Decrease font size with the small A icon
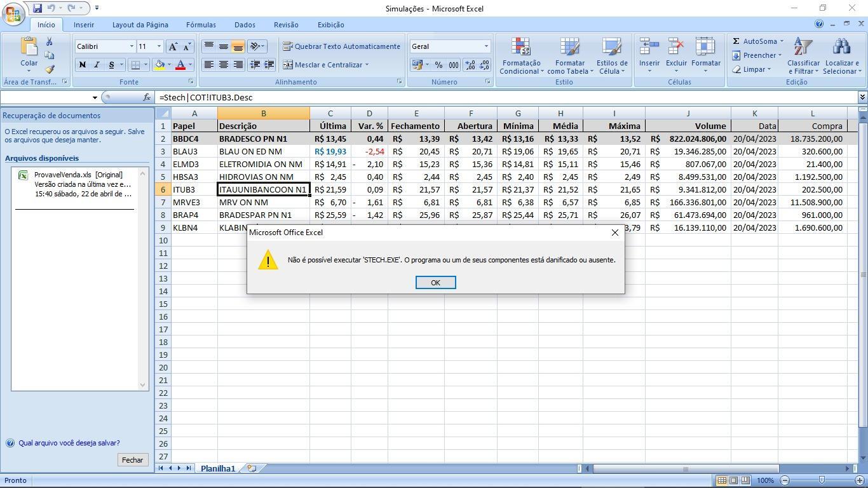Image resolution: width=868 pixels, height=488 pixels. (187, 46)
